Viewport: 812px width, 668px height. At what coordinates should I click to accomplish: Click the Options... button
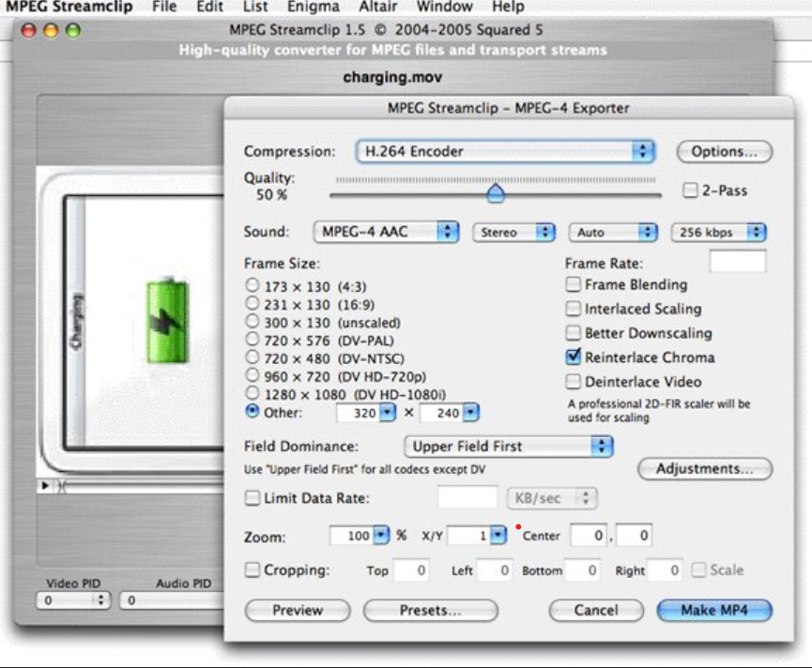[724, 152]
